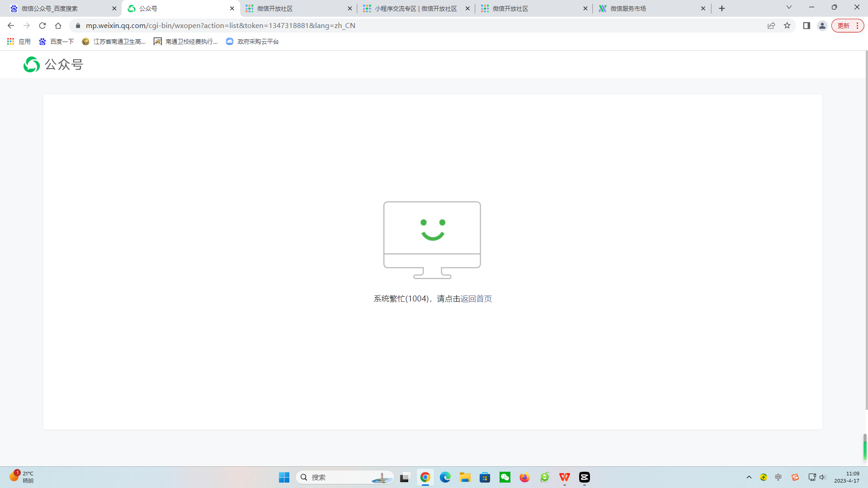Click the page vertical scrollbar
868x488 pixels.
click(866, 226)
